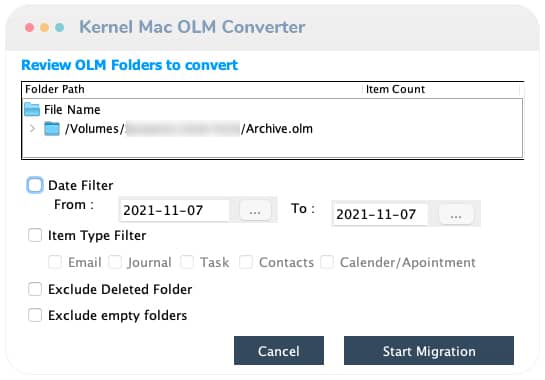Screen dimensions: 545x380
Task: Open the From date picker button
Action: coord(255,210)
